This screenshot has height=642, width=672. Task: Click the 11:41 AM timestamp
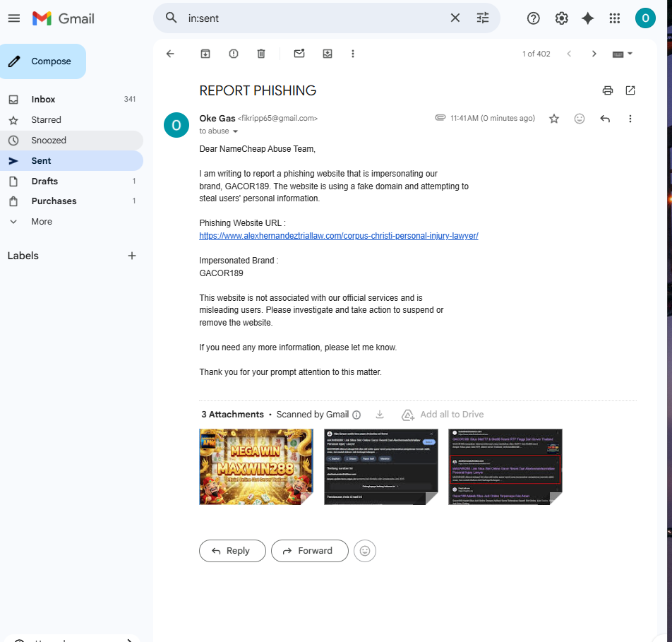pyautogui.click(x=493, y=119)
